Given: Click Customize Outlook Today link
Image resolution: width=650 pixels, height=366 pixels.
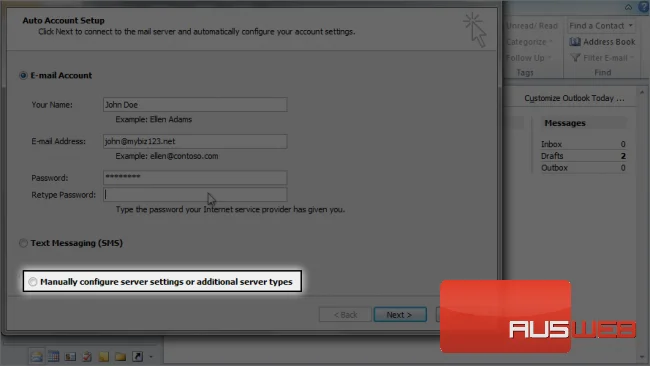Looking at the screenshot, I should 574,98.
